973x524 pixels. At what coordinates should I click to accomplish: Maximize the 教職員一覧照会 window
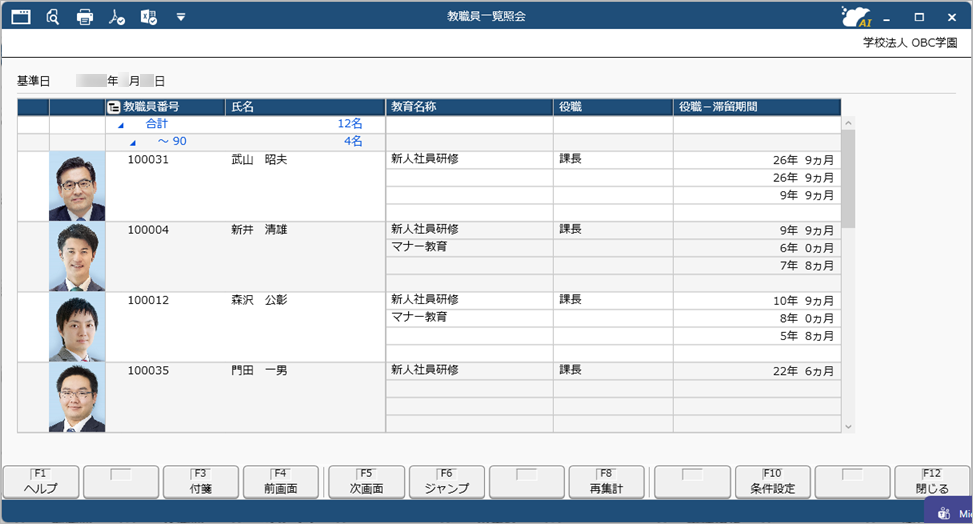coord(919,17)
